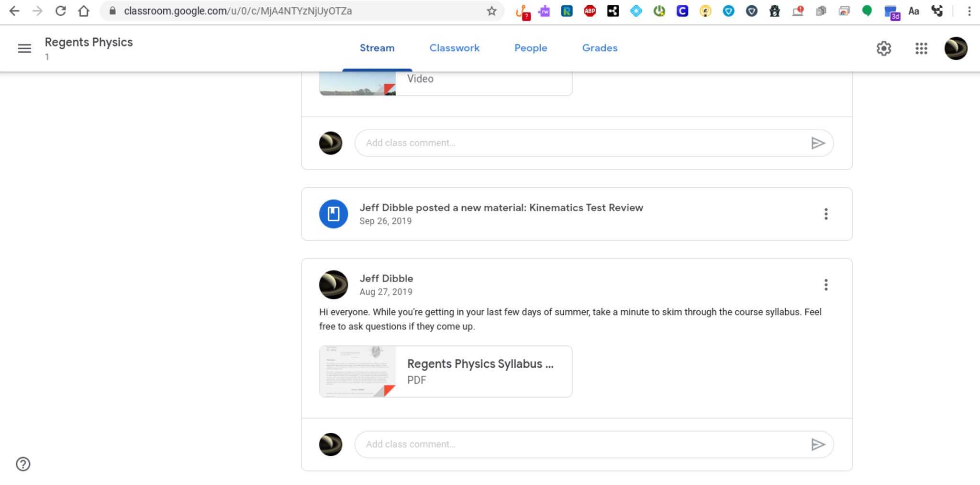Bookmark this page with star icon

(491, 11)
